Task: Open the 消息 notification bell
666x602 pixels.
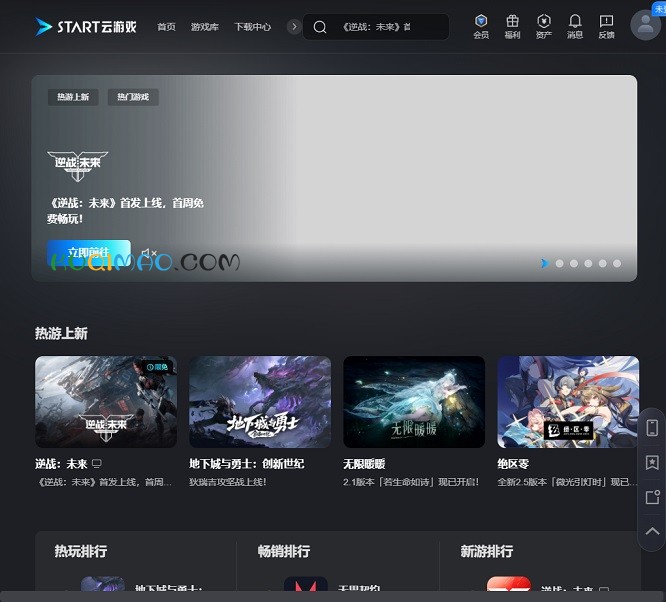Action: pyautogui.click(x=575, y=26)
